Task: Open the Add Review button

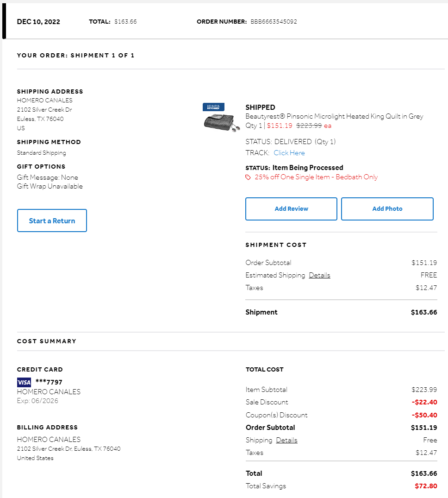Action: [291, 208]
